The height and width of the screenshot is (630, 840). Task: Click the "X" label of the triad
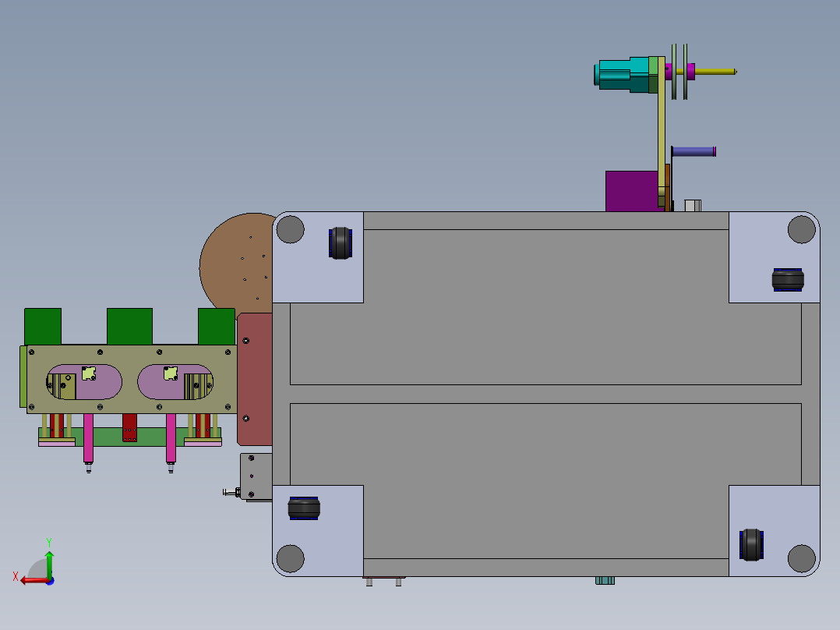[15, 576]
